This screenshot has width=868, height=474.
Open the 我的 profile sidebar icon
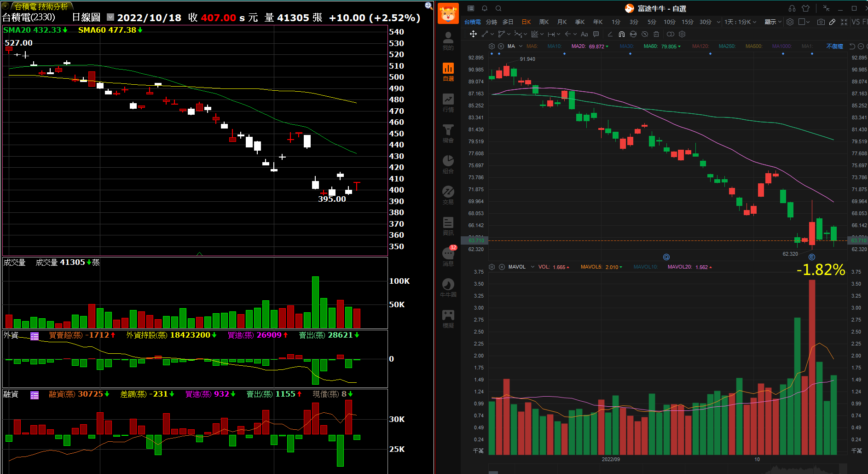click(x=448, y=41)
